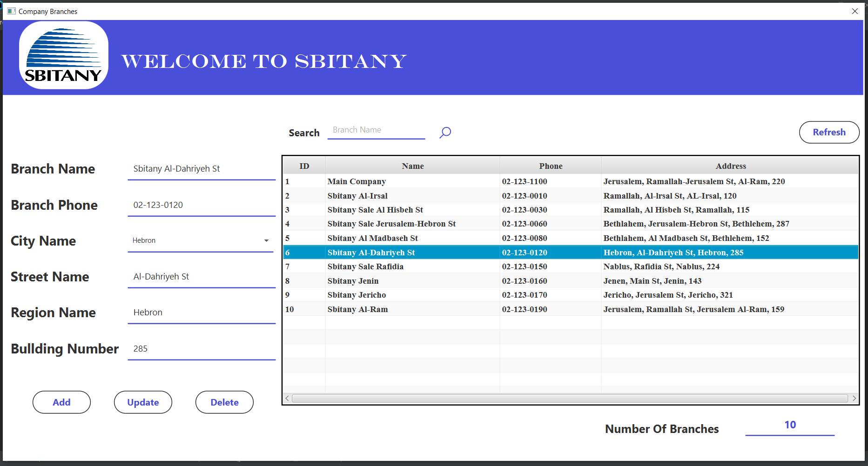
Task: Click the Delete button
Action: [224, 402]
